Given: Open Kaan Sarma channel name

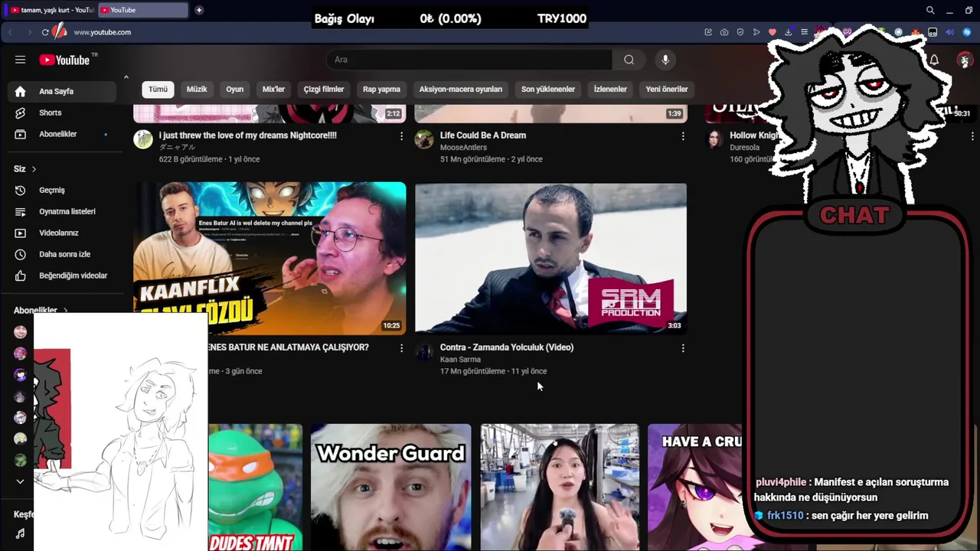Looking at the screenshot, I should (x=460, y=360).
